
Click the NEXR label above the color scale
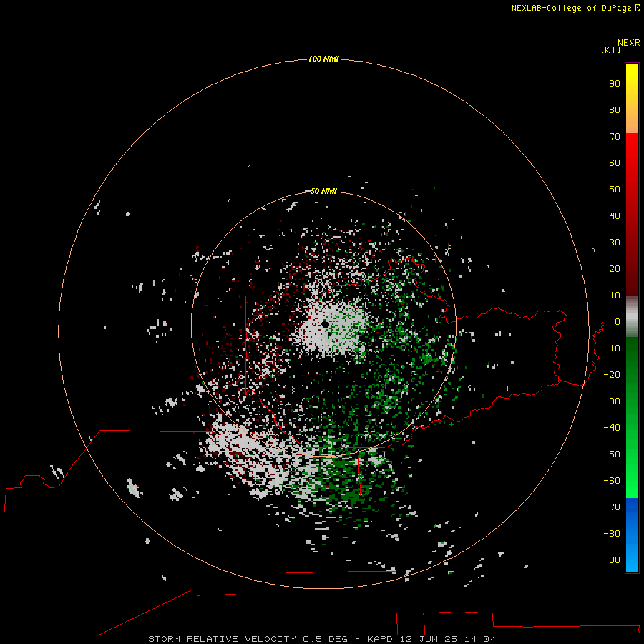click(x=629, y=43)
